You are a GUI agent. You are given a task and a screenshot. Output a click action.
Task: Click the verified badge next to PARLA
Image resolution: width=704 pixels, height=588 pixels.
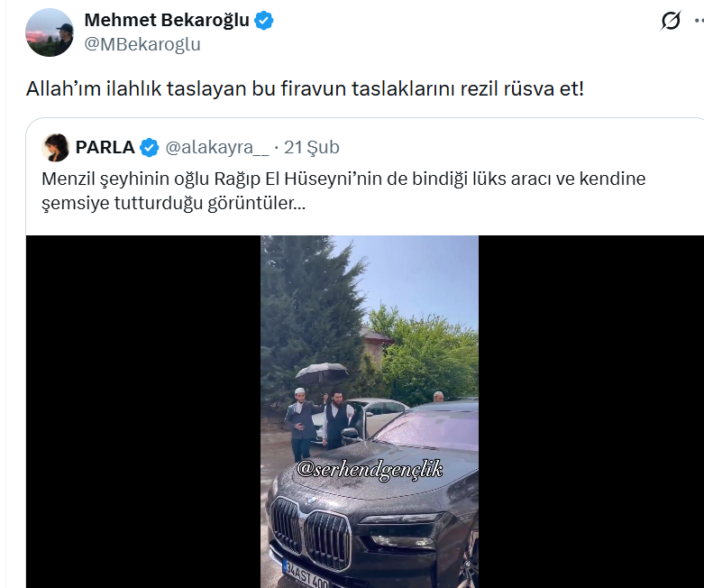(x=150, y=147)
